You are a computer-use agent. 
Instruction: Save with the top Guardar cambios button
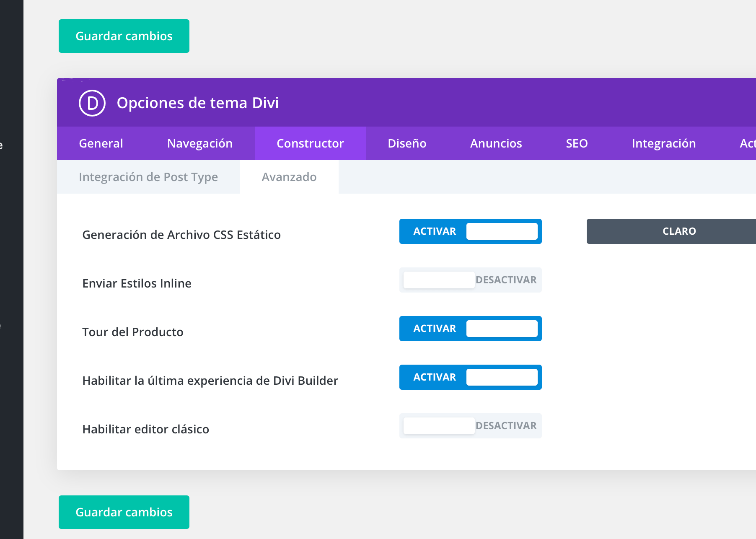(124, 36)
